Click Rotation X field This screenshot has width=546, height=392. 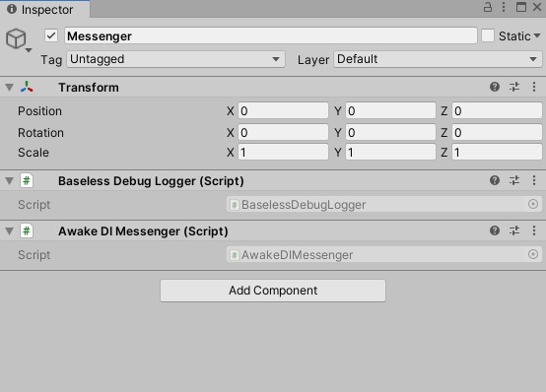(x=283, y=133)
